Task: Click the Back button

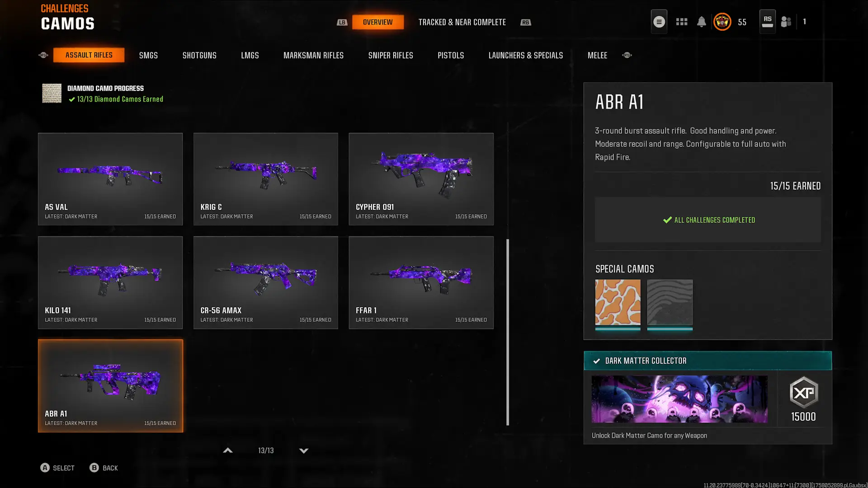Action: (x=104, y=468)
